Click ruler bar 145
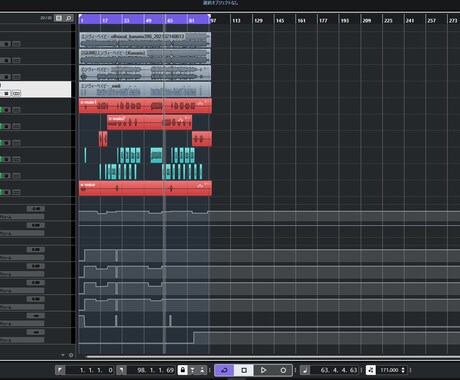This screenshot has width=460, height=380. pos(280,20)
